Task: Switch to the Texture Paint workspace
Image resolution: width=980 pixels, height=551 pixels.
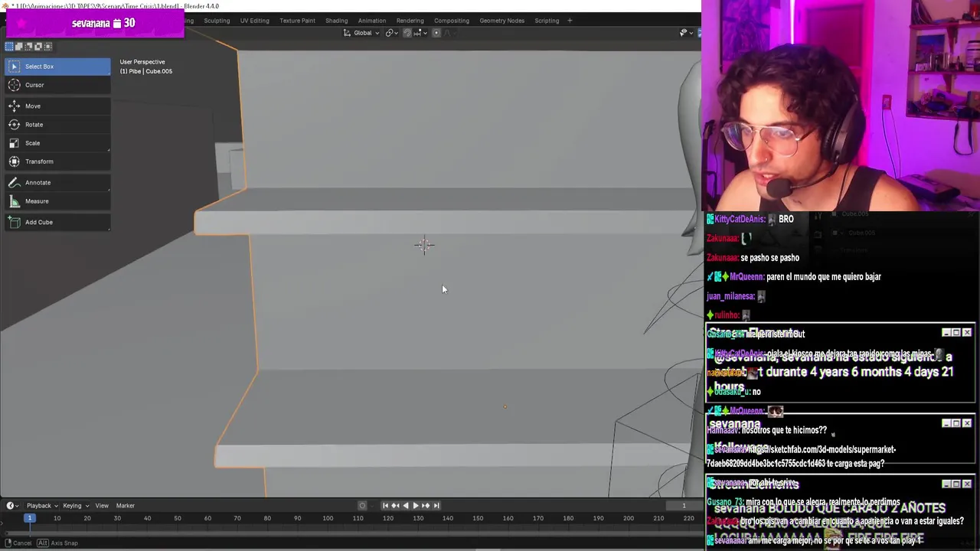Action: [297, 21]
